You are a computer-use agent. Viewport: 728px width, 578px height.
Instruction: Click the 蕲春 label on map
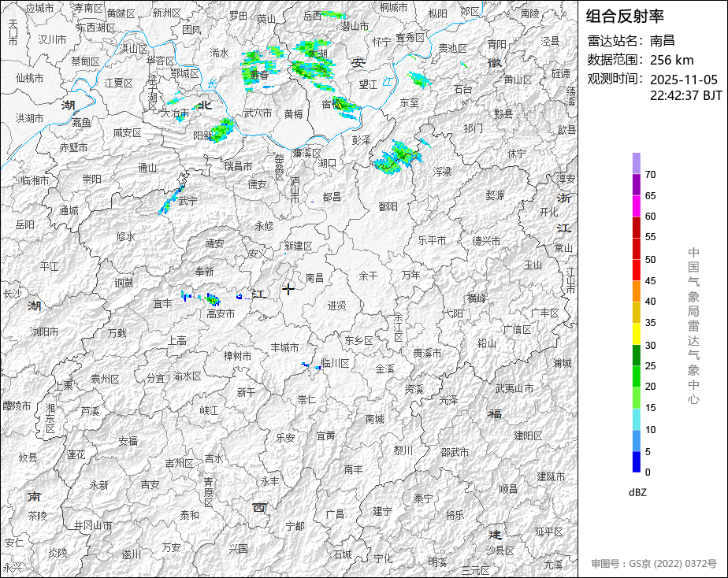pos(259,75)
